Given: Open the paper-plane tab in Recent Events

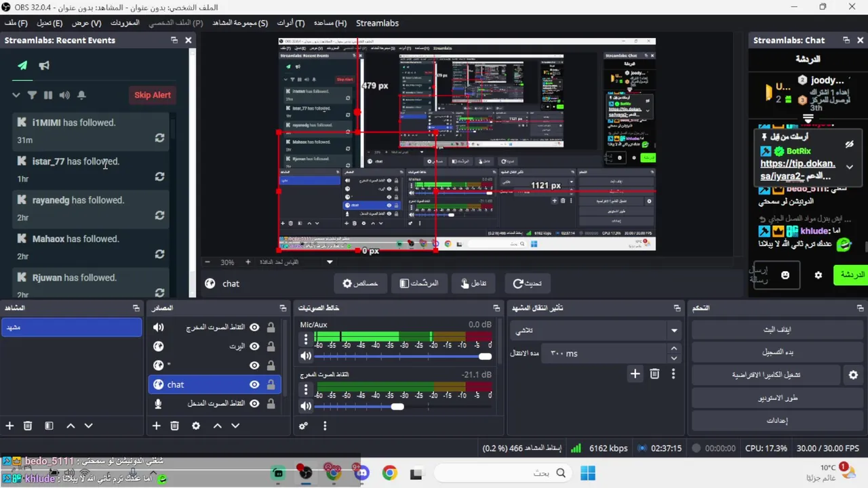Looking at the screenshot, I should (x=22, y=66).
